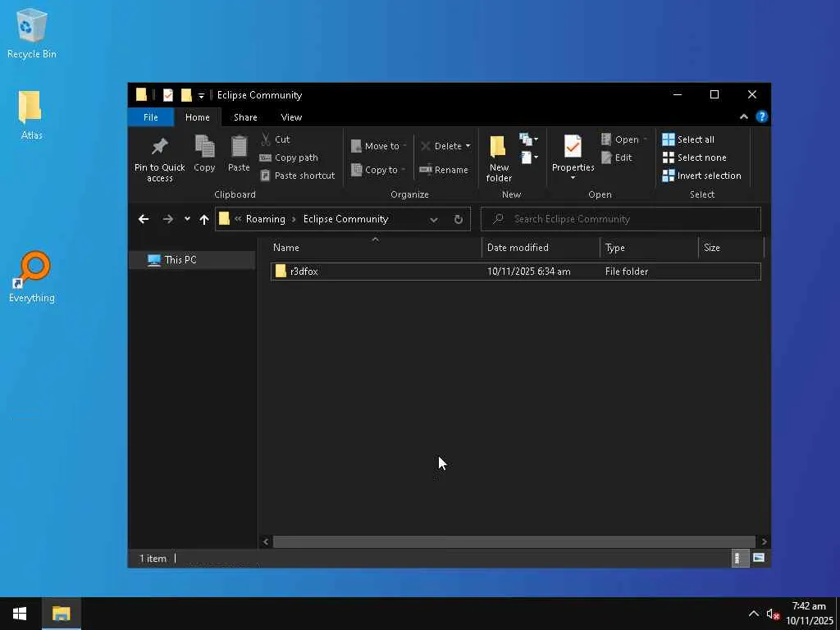Click Select all

pyautogui.click(x=688, y=139)
